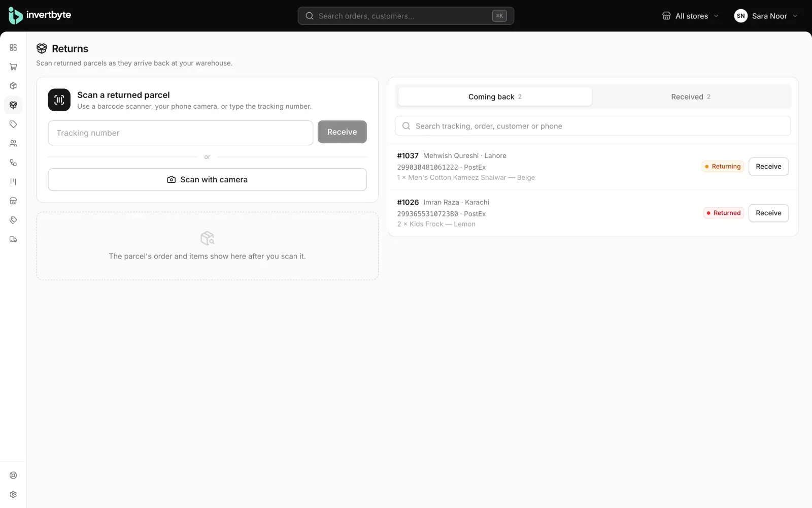
Task: Click the Kids Frock — Lemon item line
Action: [436, 224]
